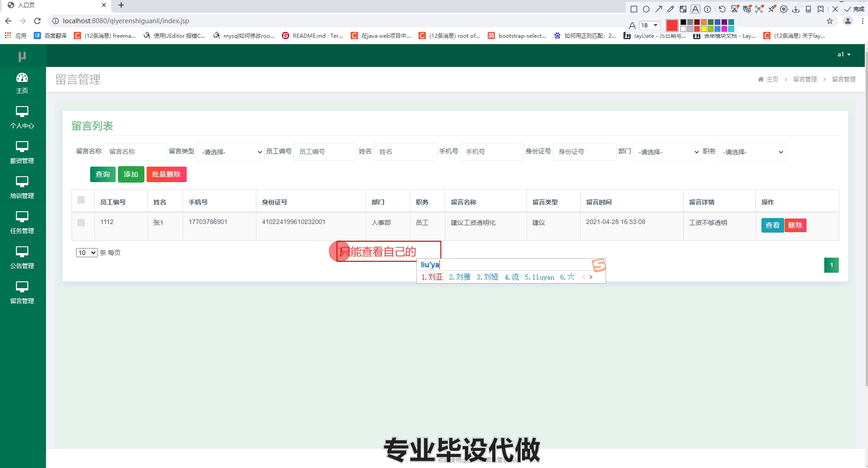Select the mosaic blur tool
Screen dimensions: 868x468
point(683,9)
